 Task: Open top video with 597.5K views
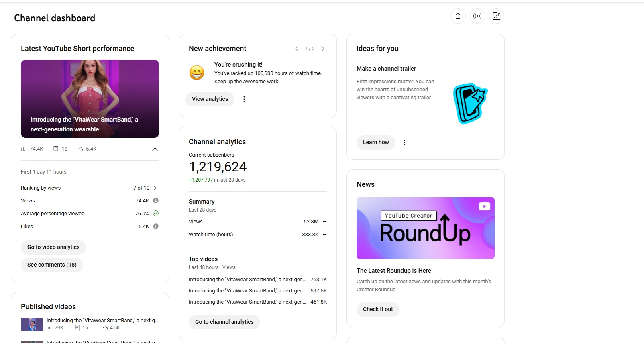pyautogui.click(x=258, y=291)
